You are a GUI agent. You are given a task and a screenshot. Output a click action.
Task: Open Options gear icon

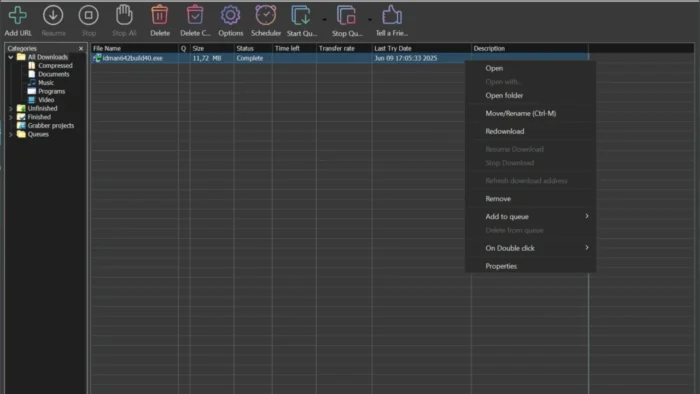[x=230, y=16]
